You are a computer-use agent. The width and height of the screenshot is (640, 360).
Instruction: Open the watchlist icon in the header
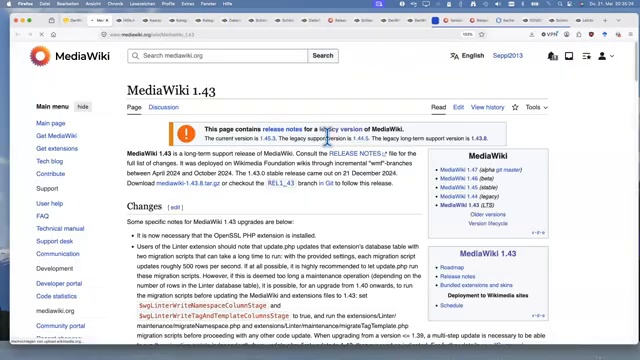pyautogui.click(x=587, y=56)
